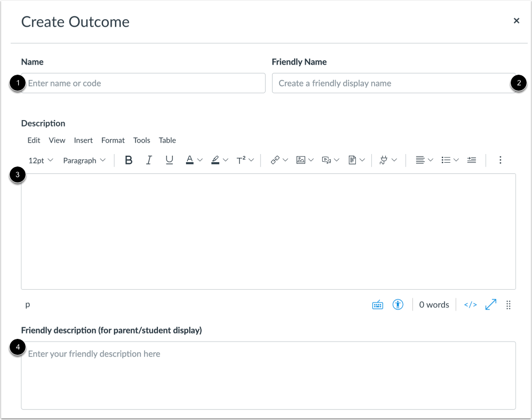532x420 pixels.
Task: View keyboard shortcuts for the editor
Action: [377, 304]
